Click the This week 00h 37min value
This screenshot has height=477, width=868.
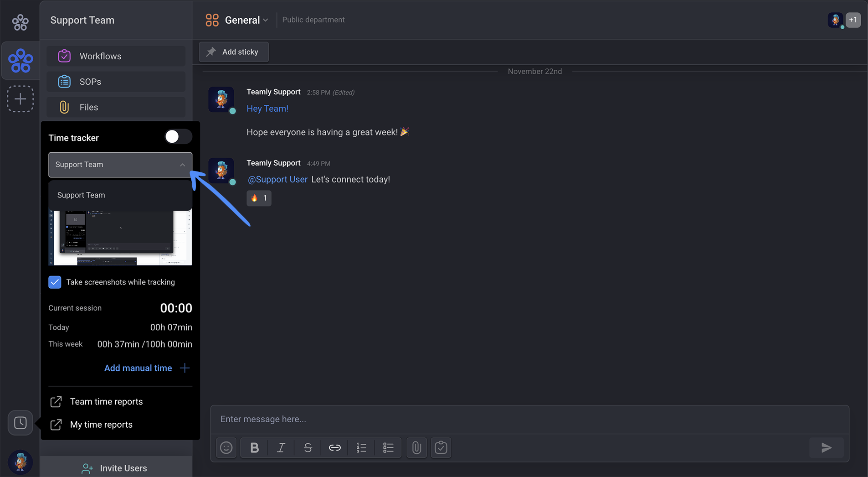coord(118,344)
